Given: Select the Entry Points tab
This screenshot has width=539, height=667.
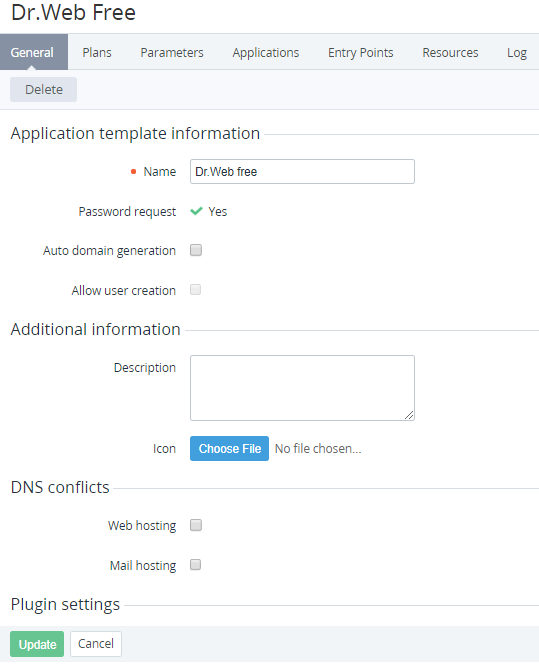Looking at the screenshot, I should click(x=360, y=52).
